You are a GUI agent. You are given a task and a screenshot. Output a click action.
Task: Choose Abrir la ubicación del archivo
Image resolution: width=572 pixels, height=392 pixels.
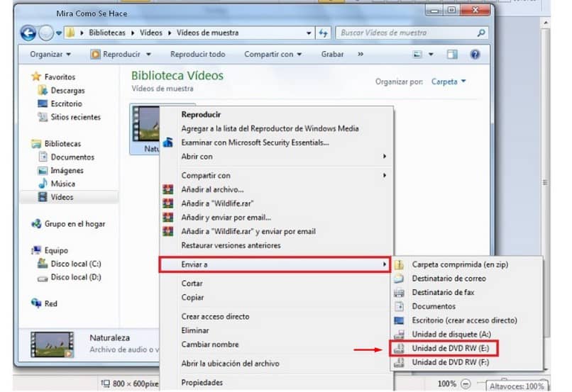(277, 364)
